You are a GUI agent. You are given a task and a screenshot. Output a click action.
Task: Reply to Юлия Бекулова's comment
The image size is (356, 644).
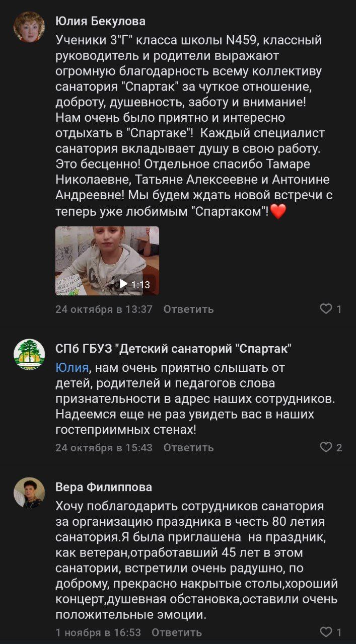(x=188, y=309)
